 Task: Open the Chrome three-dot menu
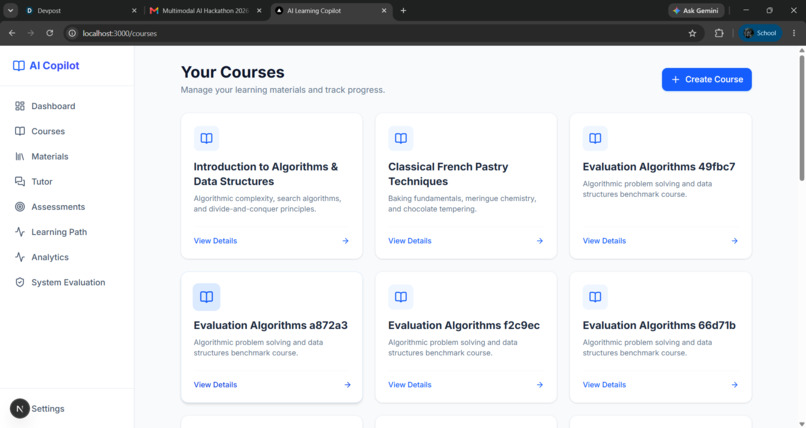pyautogui.click(x=794, y=33)
